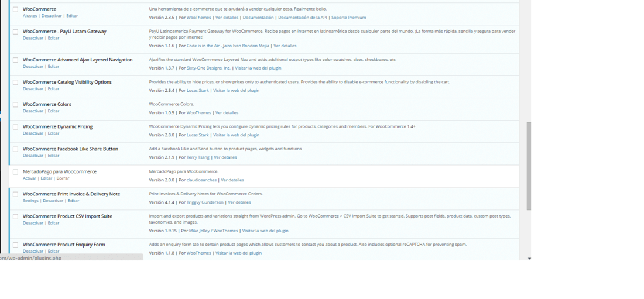644x299 pixels.
Task: Desactivar WooCommerce Colors plugin
Action: [x=33, y=111]
